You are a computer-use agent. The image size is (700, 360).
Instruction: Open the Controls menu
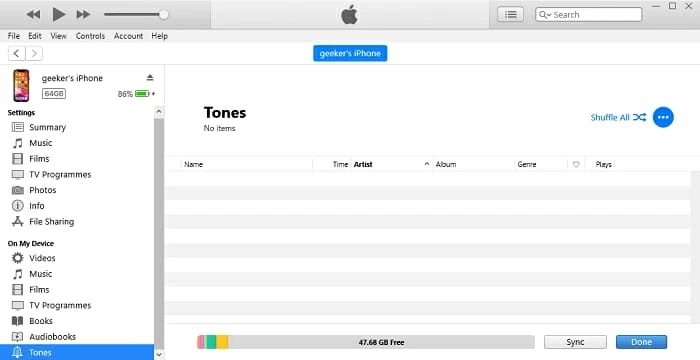[90, 36]
